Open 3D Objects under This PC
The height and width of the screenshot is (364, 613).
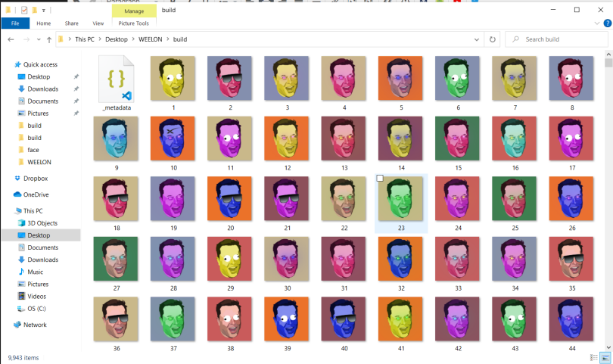click(x=38, y=222)
